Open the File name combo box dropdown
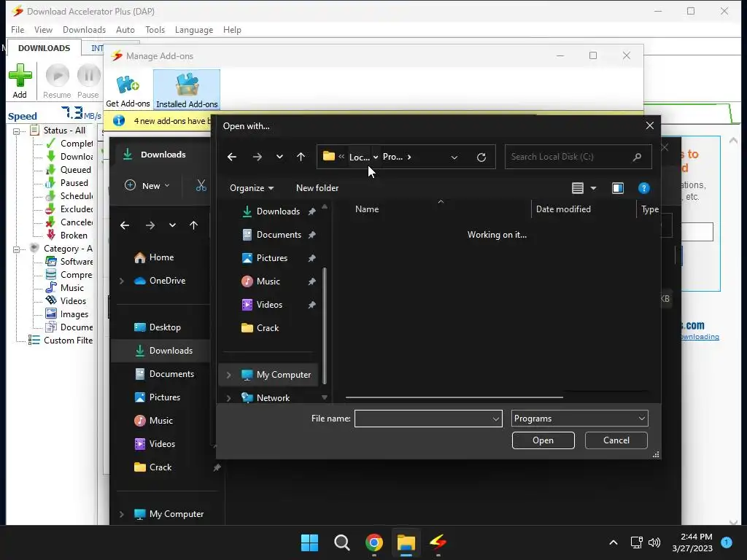The width and height of the screenshot is (747, 560). coord(495,419)
